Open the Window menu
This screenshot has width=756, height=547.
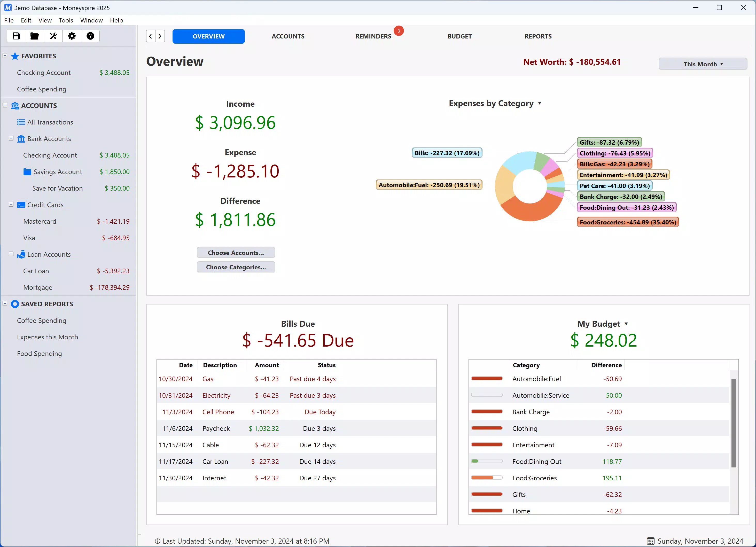pyautogui.click(x=91, y=20)
